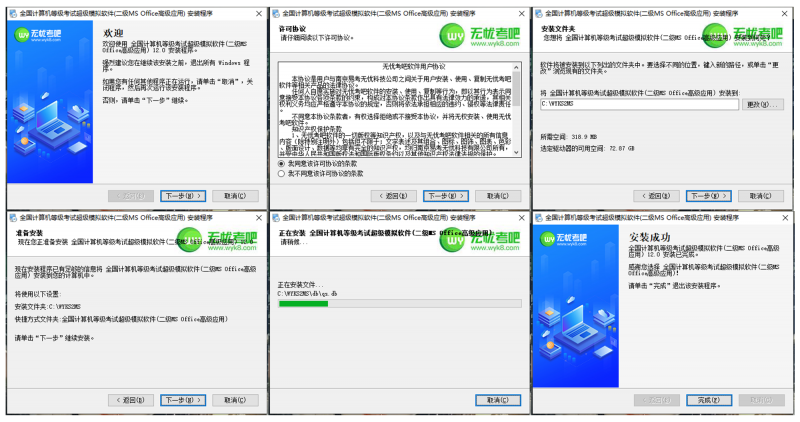The width and height of the screenshot is (800, 422).
Task: Click the installer icon in the 许可协议 window title bar
Action: point(276,14)
